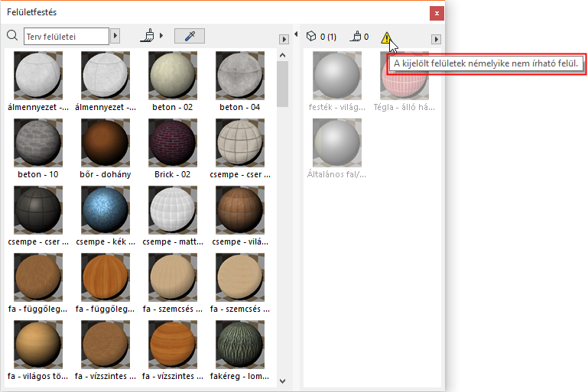Viewport: 588px width, 392px height.
Task: Choose the 'Brick - 02' surface
Action: (173, 142)
